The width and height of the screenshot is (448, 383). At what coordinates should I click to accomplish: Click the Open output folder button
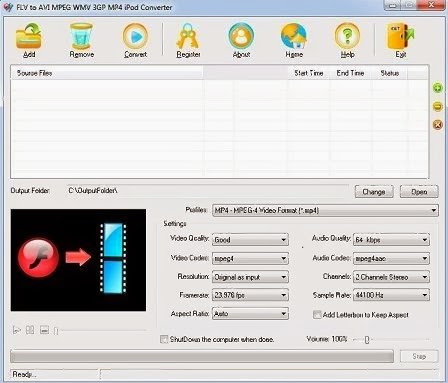coord(419,192)
